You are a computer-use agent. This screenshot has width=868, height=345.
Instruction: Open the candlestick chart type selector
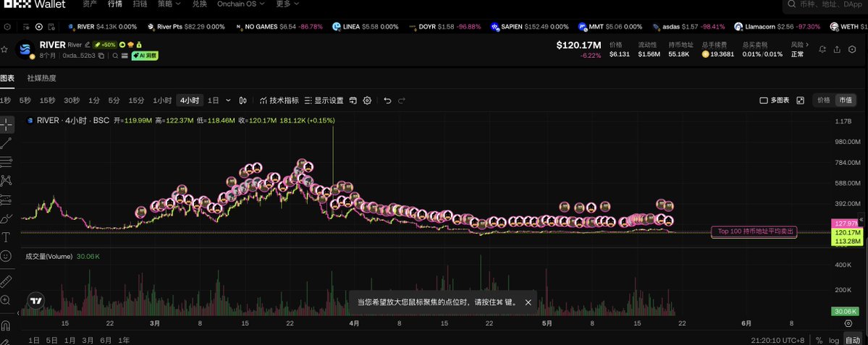(x=243, y=101)
